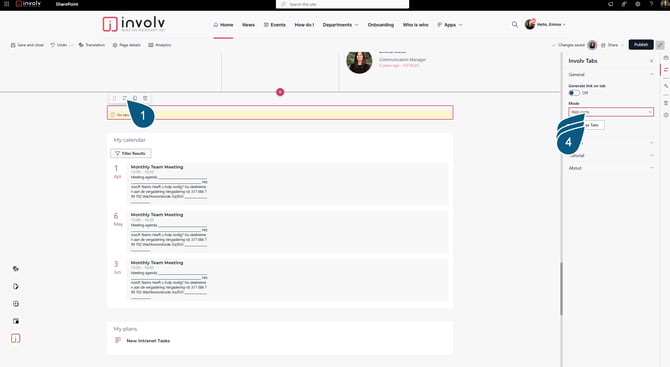Click the bottom settings icon in right rail

(666, 115)
